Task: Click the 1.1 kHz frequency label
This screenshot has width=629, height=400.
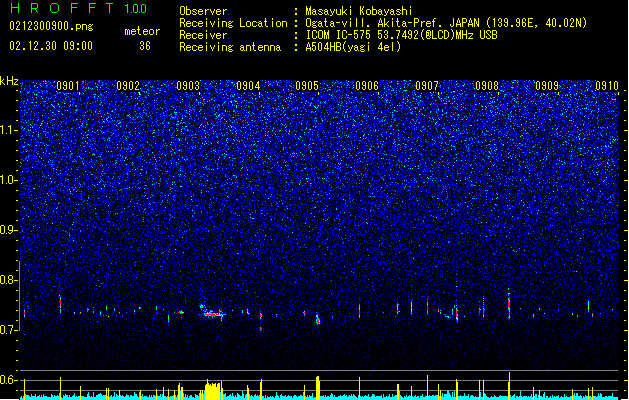Action: 9,130
